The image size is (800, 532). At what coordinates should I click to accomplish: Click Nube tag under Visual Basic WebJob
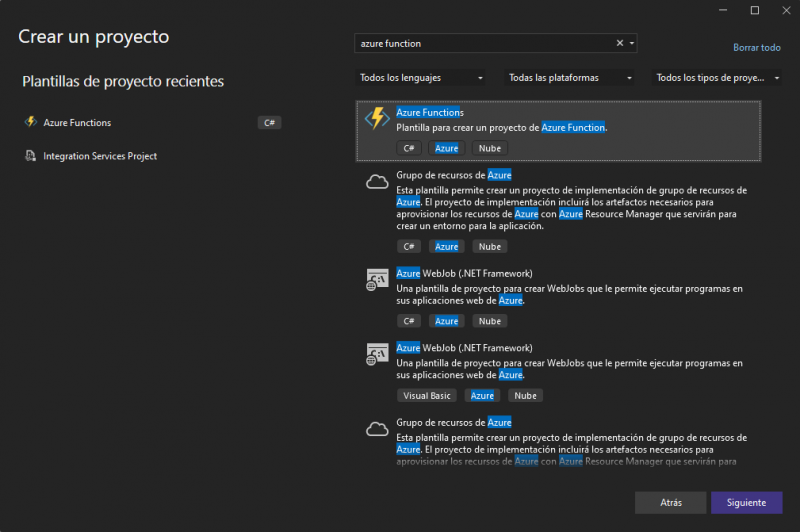click(525, 395)
